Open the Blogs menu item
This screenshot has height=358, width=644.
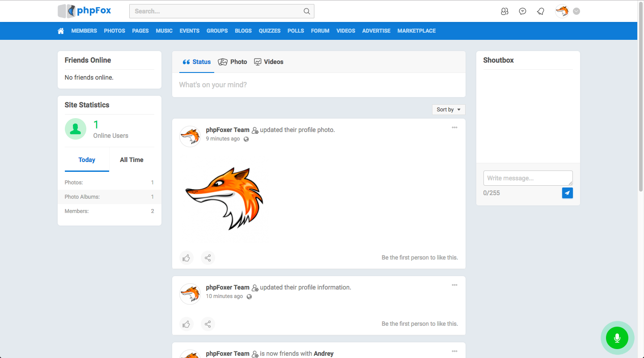click(x=243, y=31)
